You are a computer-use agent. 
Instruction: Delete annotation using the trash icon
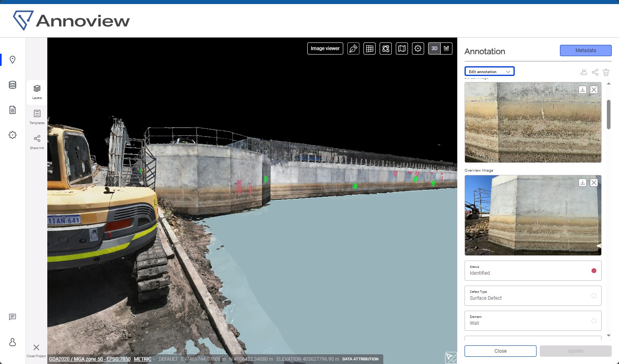pyautogui.click(x=606, y=72)
